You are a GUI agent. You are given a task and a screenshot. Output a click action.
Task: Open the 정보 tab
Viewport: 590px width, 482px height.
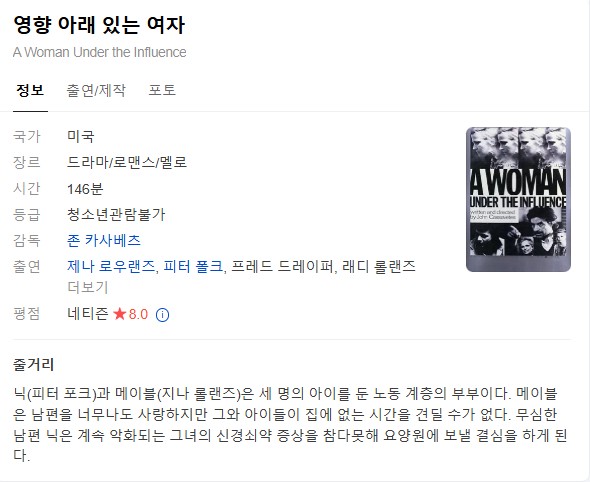pyautogui.click(x=30, y=90)
